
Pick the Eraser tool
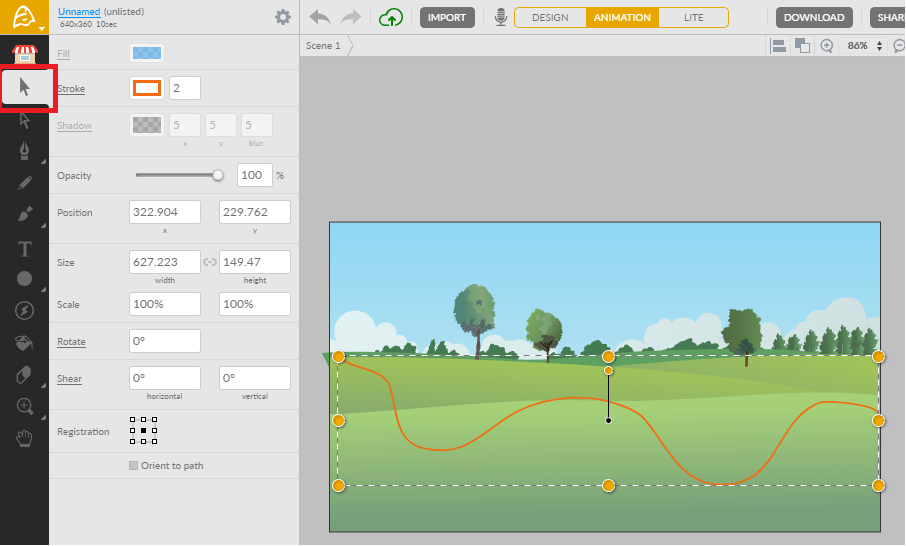[24, 374]
